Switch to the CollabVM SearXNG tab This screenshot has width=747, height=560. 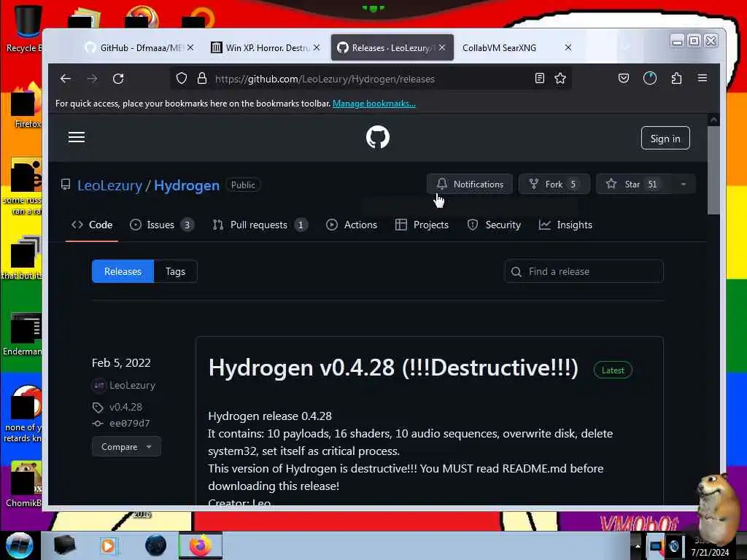(x=499, y=47)
